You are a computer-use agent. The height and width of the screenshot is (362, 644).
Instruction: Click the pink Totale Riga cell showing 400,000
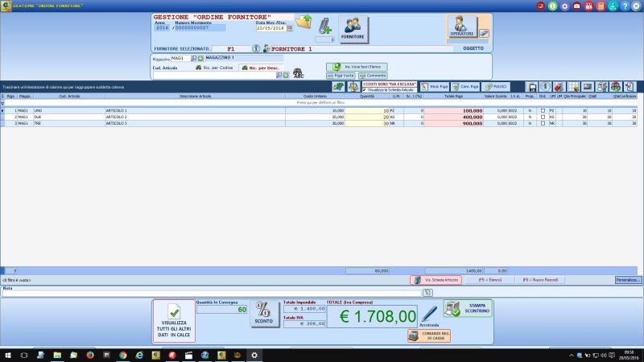(454, 117)
